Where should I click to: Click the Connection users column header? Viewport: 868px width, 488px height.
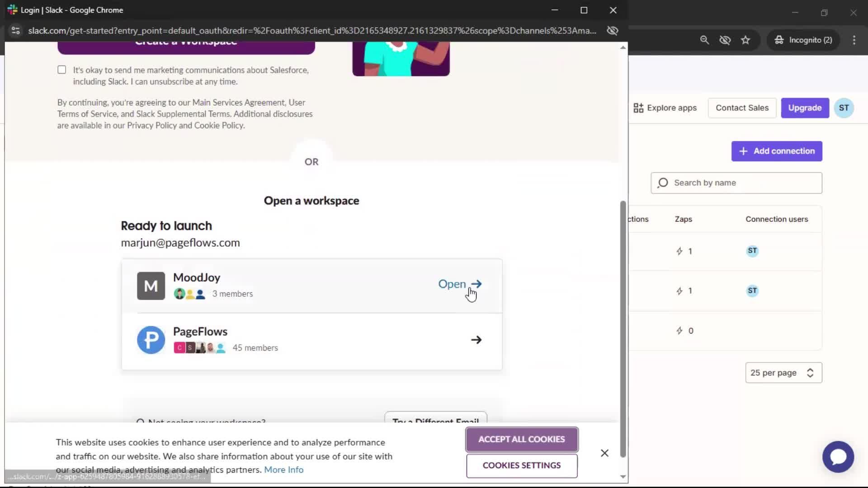[777, 219]
